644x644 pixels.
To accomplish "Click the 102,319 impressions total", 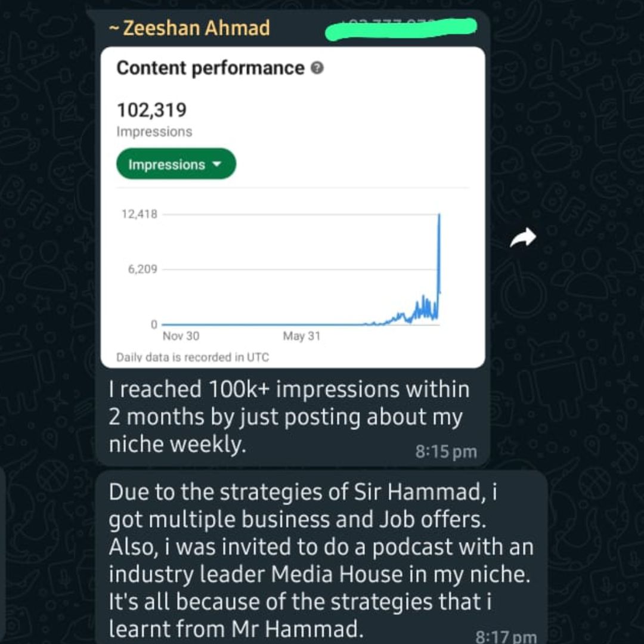I will click(x=151, y=110).
